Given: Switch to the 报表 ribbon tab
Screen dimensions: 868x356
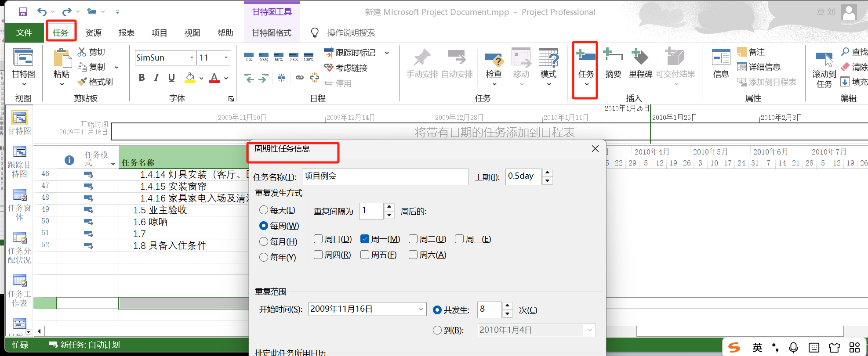Looking at the screenshot, I should [126, 33].
